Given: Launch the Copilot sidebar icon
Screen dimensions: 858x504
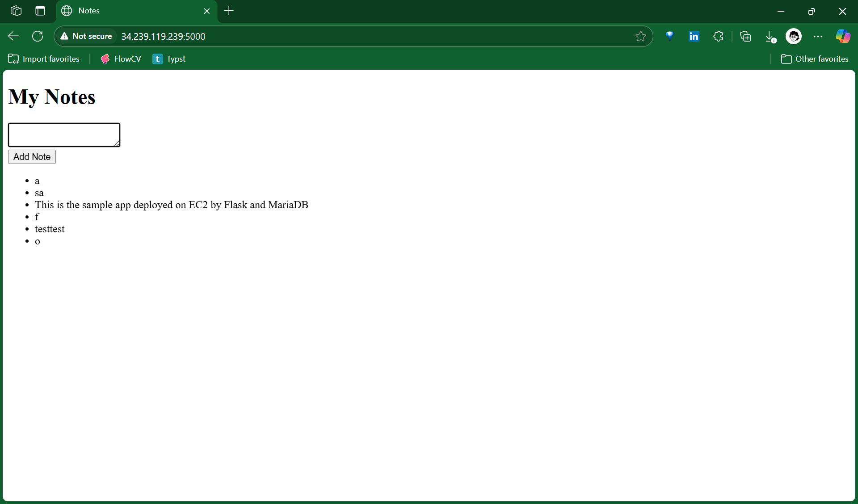Looking at the screenshot, I should pyautogui.click(x=843, y=36).
